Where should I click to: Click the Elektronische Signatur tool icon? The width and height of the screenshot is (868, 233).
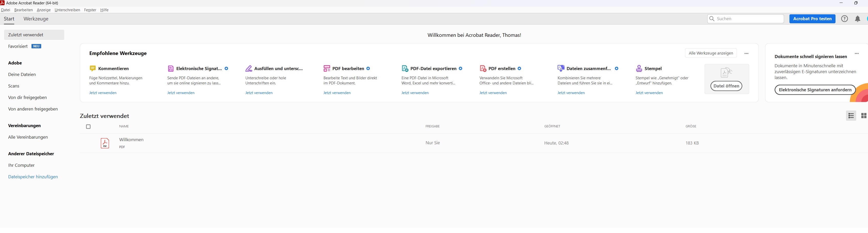pos(171,69)
